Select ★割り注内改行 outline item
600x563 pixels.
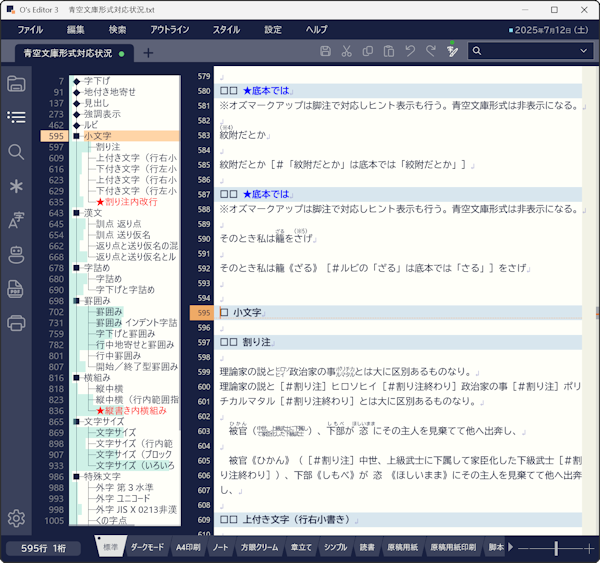[x=127, y=202]
